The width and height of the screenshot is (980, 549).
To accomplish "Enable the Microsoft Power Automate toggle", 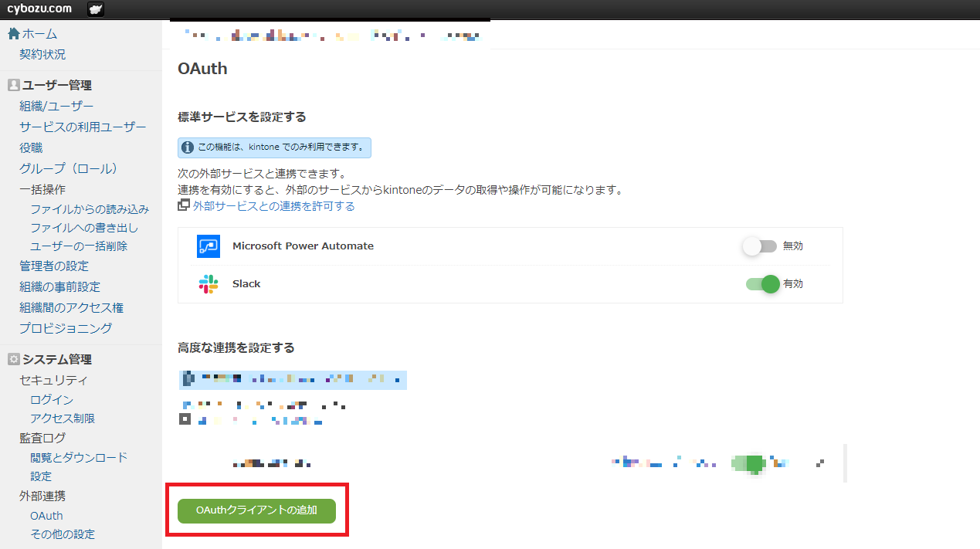I will click(x=760, y=246).
